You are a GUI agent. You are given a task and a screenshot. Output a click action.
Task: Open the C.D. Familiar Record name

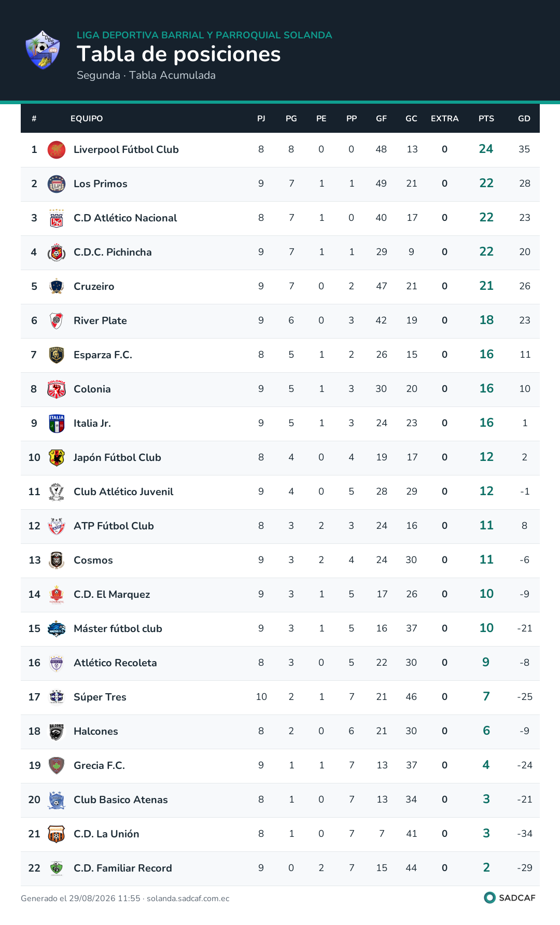pos(123,868)
